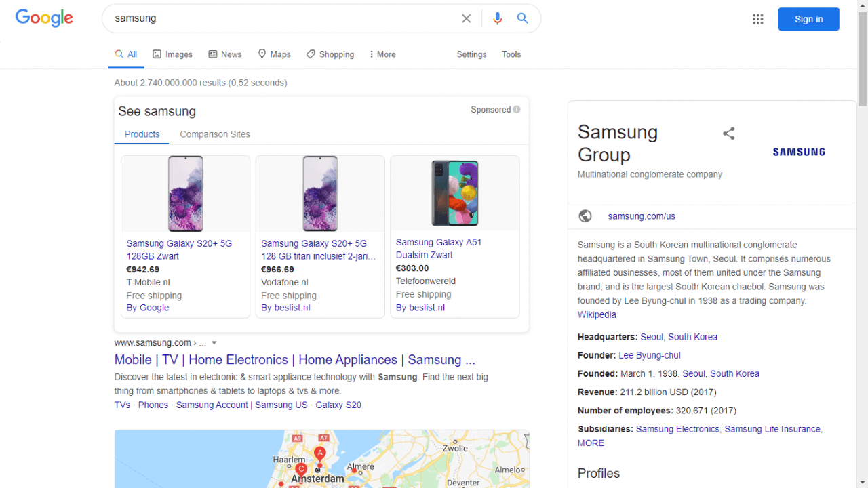Click the By Google link
This screenshot has width=868, height=488.
tap(148, 308)
